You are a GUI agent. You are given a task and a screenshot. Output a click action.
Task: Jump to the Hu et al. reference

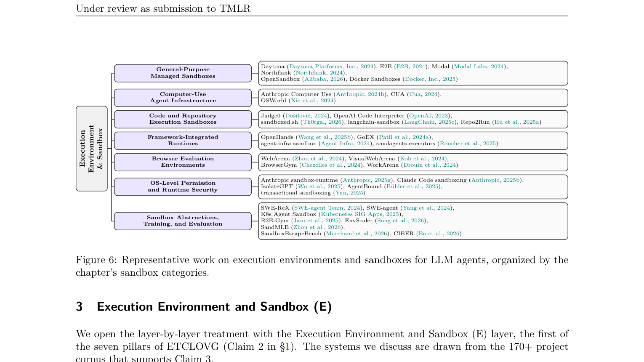pyautogui.click(x=517, y=122)
